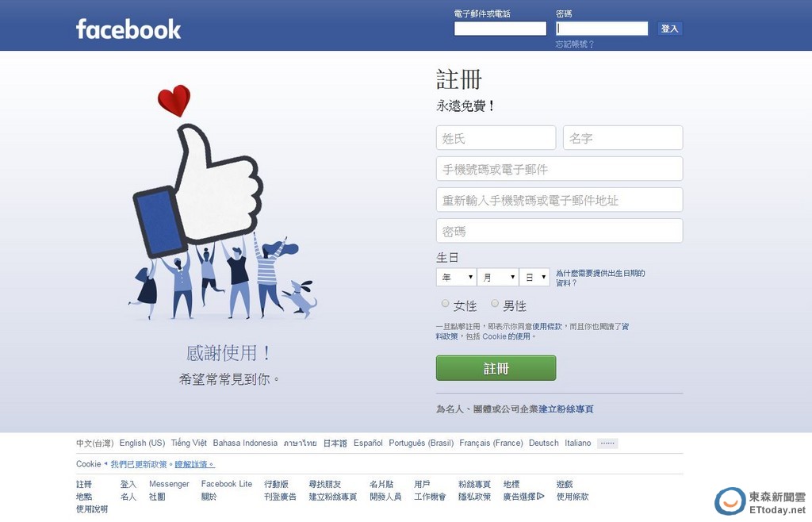Click the green 註冊 sign-up button
The width and height of the screenshot is (812, 522).
496,367
